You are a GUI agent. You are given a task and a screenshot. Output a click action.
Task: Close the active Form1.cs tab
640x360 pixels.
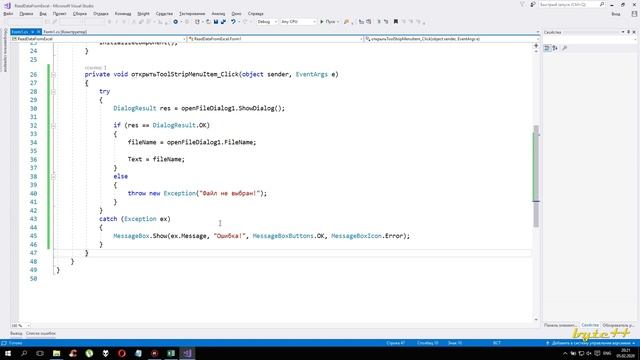(39, 31)
